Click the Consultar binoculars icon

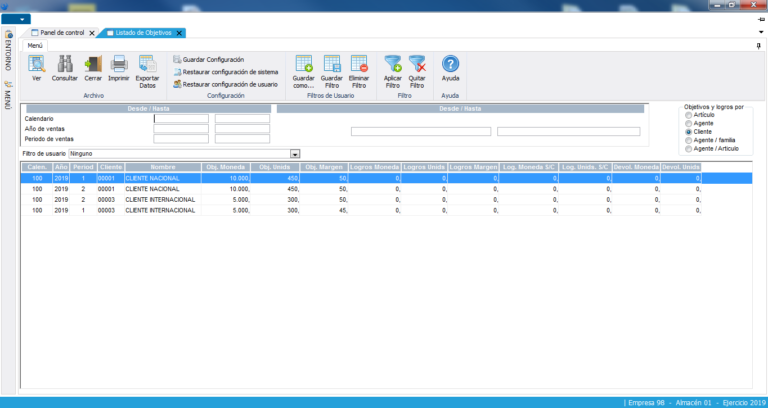point(64,65)
